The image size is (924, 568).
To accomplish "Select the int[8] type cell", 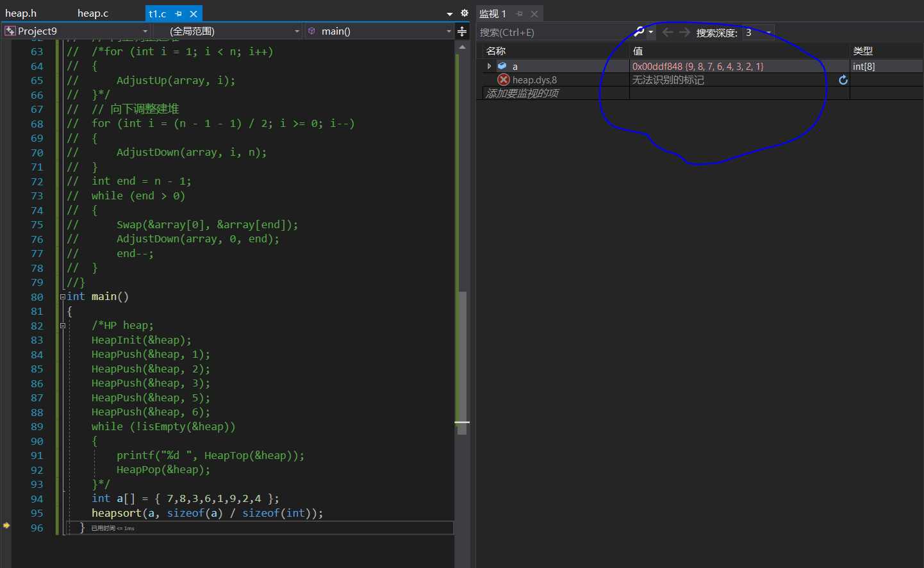I will [x=864, y=66].
